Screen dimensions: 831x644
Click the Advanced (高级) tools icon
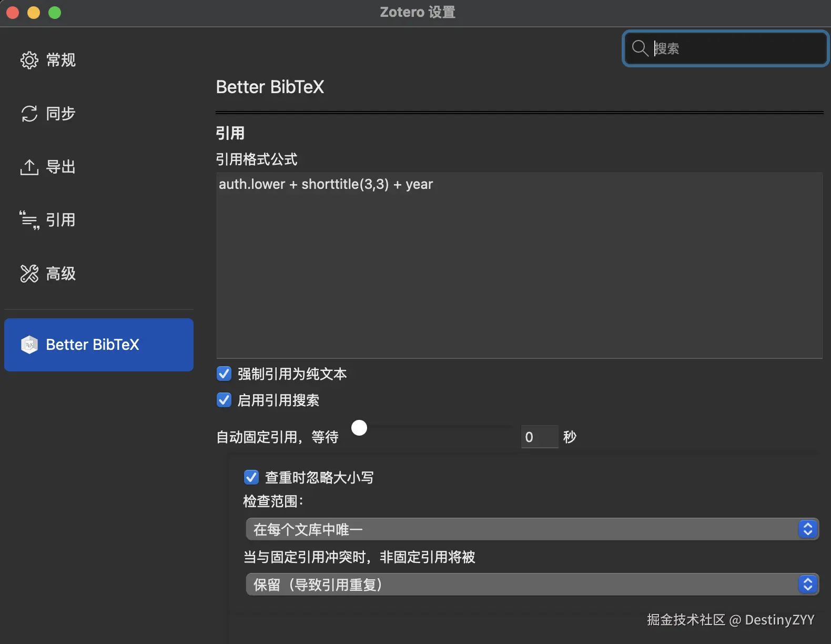click(29, 274)
